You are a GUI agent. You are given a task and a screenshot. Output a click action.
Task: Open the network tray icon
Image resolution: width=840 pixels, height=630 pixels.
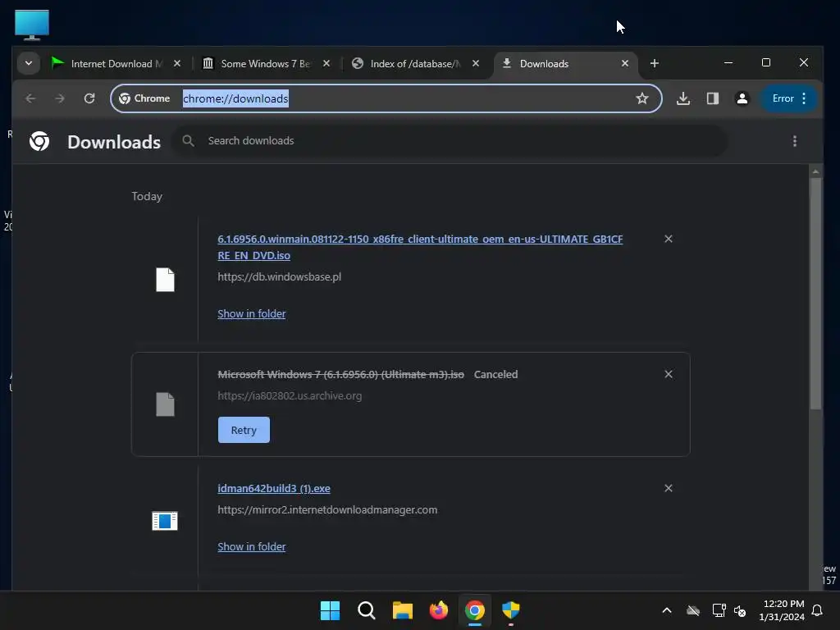[719, 610]
